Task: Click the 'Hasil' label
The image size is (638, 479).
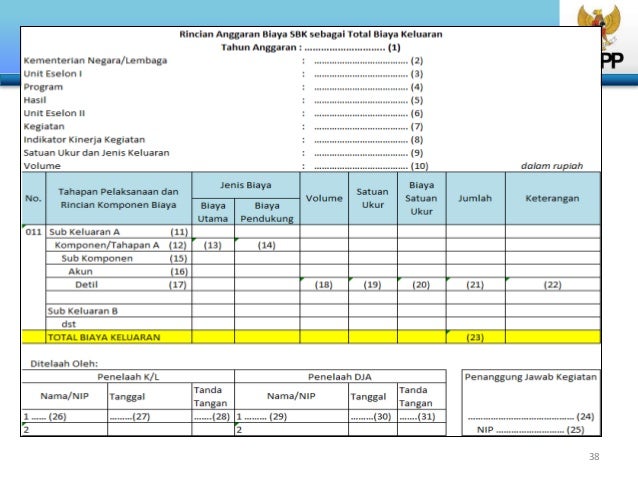Action: [35, 100]
